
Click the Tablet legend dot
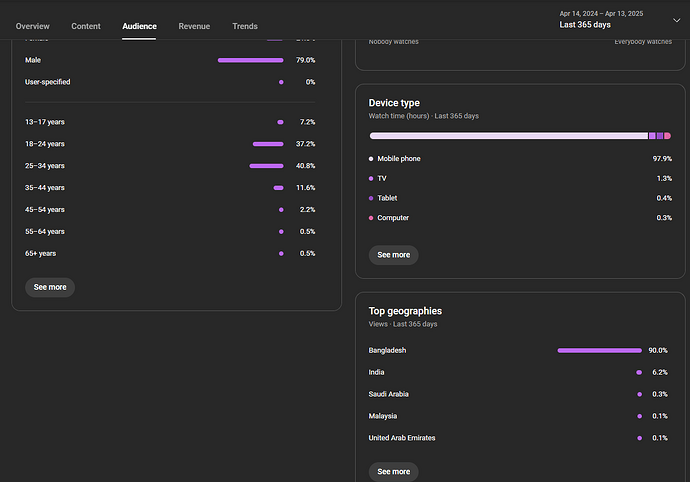371,199
